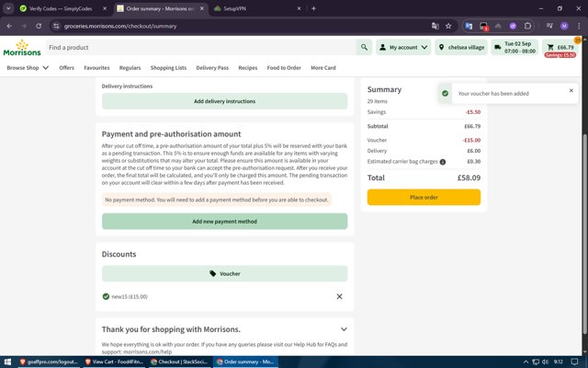Click the browser back arrow
Viewport: 588px width, 368px height.
click(x=9, y=26)
